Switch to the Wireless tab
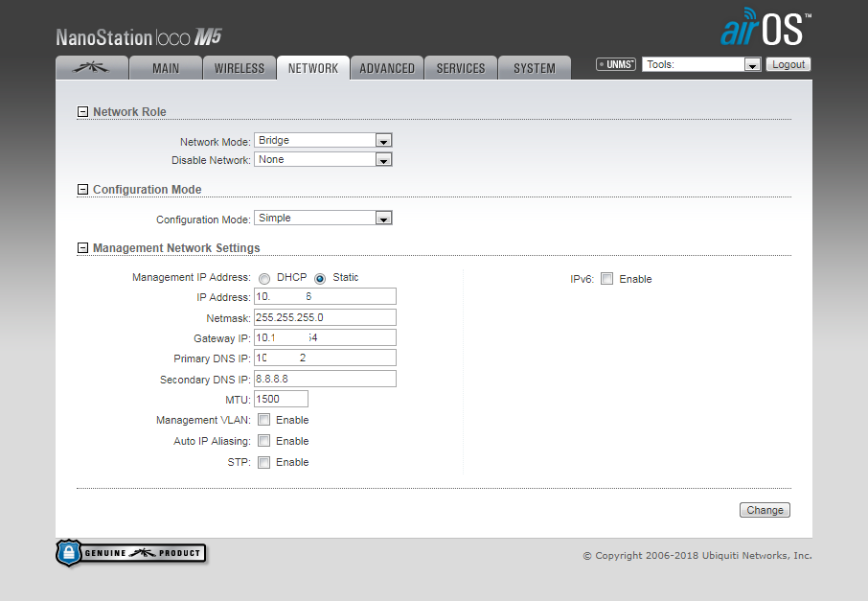The image size is (868, 601). click(240, 68)
